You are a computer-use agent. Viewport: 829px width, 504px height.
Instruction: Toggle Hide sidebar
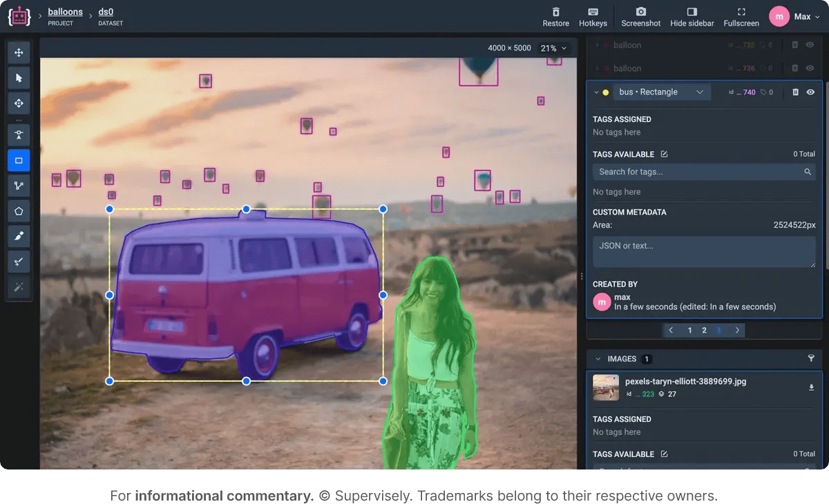pos(692,17)
